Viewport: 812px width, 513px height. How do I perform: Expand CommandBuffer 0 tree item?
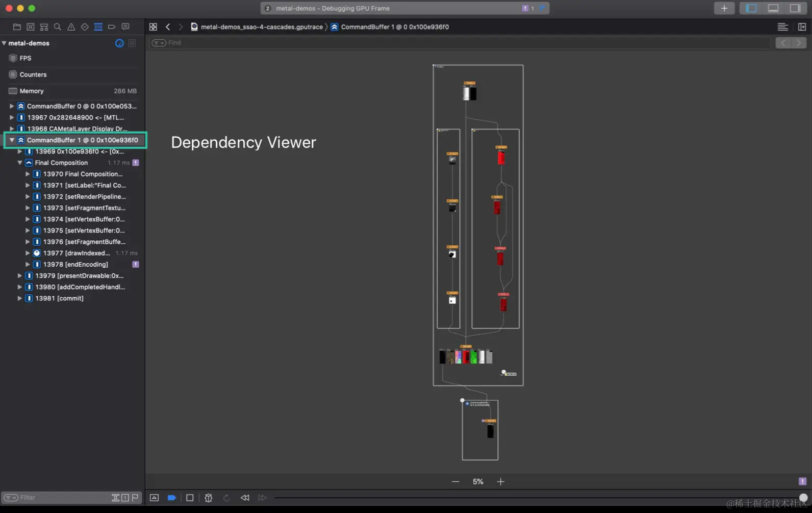pos(12,106)
